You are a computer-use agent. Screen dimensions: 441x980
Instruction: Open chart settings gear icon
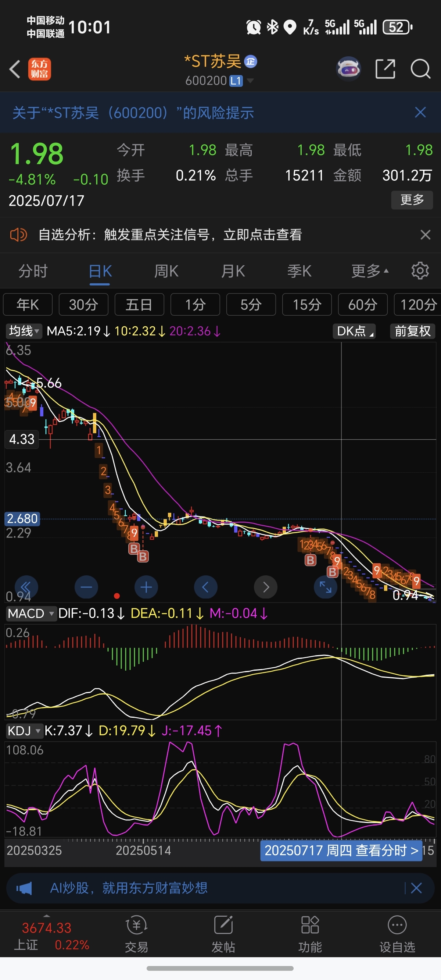click(420, 271)
